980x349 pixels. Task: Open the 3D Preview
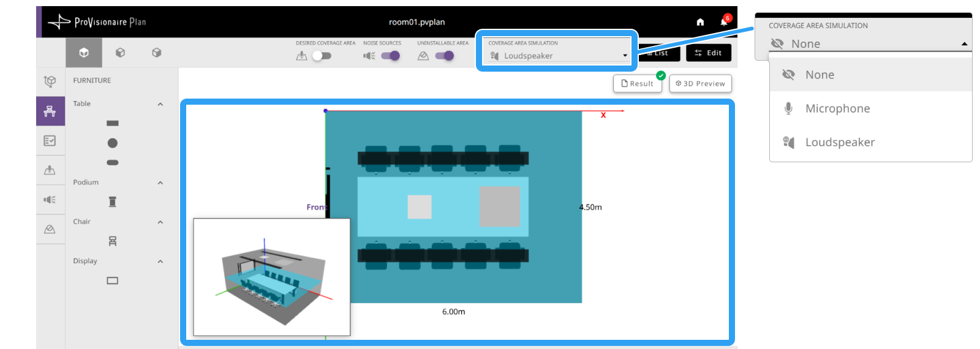coord(700,83)
